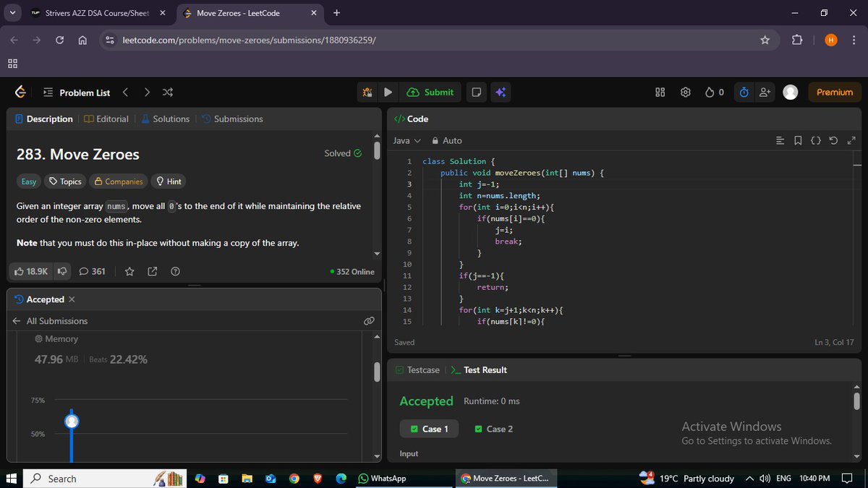Open the AI sparkle assistant icon
Viewport: 868px width, 488px height.
click(500, 92)
